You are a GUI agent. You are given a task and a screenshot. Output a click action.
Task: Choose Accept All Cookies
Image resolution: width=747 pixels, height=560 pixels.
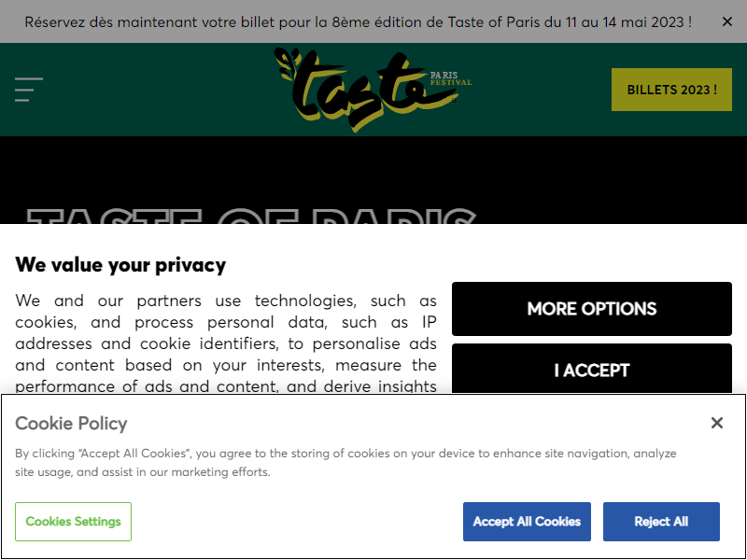coord(527,522)
